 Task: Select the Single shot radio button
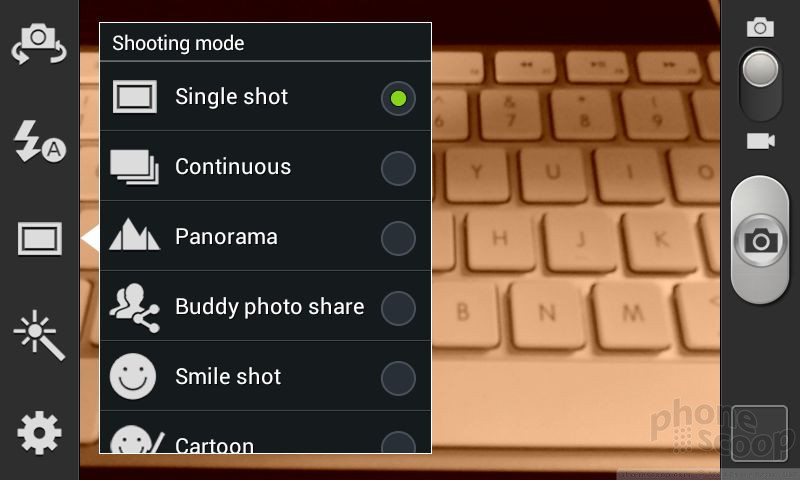pos(398,98)
